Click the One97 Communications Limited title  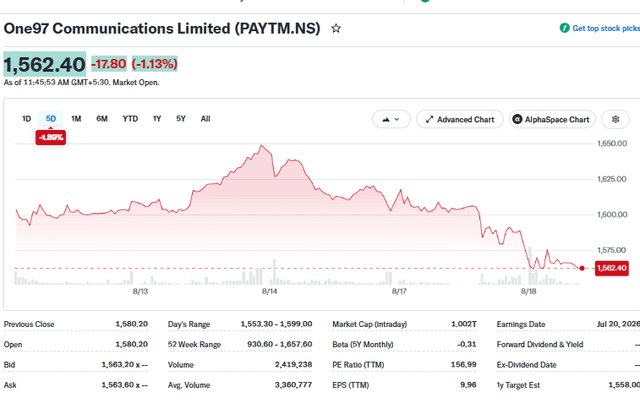[162, 29]
